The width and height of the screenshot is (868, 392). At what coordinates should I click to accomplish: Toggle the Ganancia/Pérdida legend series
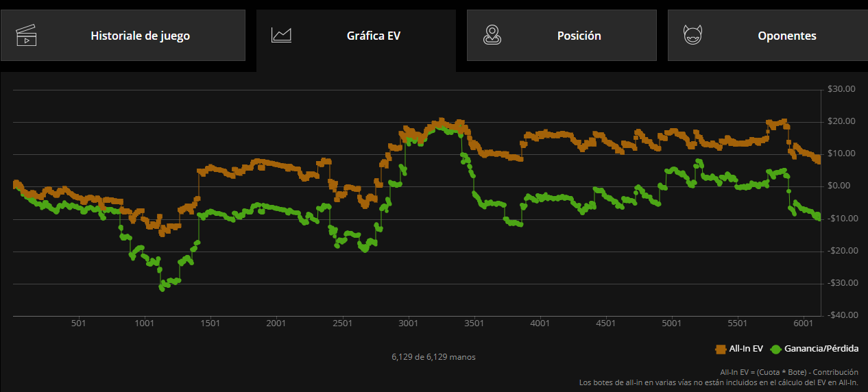814,349
